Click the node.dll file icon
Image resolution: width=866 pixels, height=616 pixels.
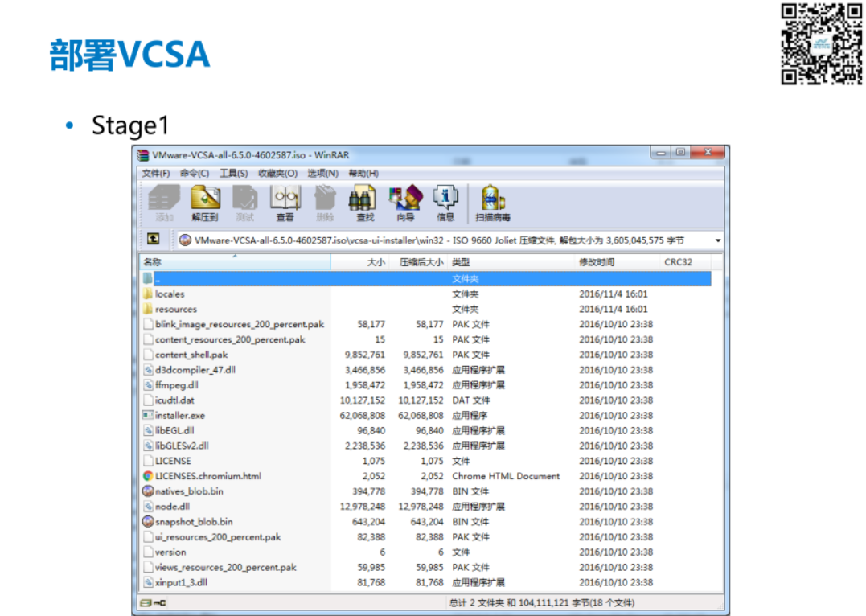click(x=148, y=506)
